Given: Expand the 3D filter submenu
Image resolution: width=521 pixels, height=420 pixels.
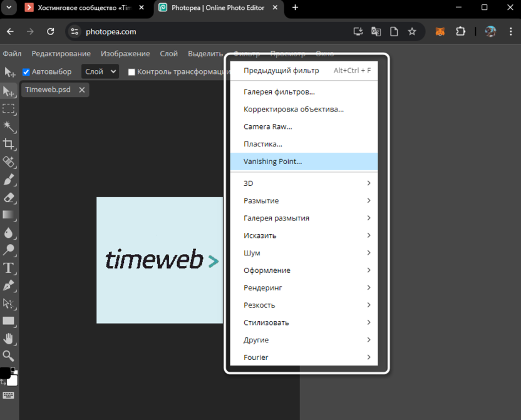Looking at the screenshot, I should 304,183.
